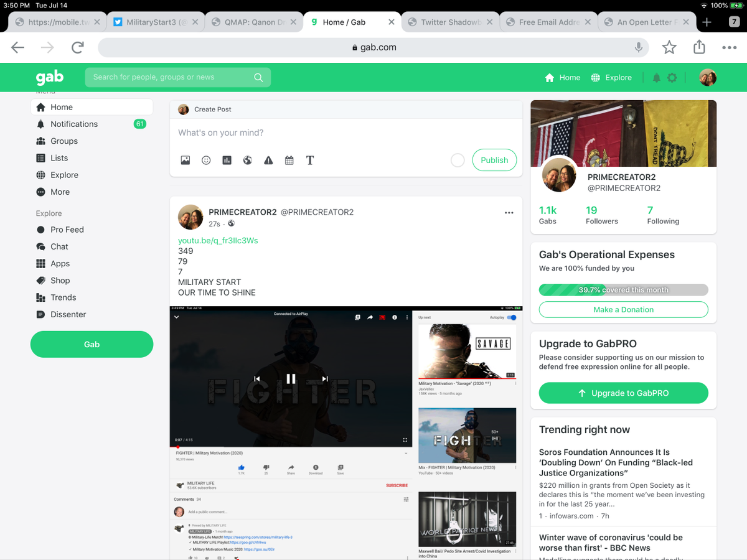
Task: Reload the gab.com page
Action: coord(78,47)
